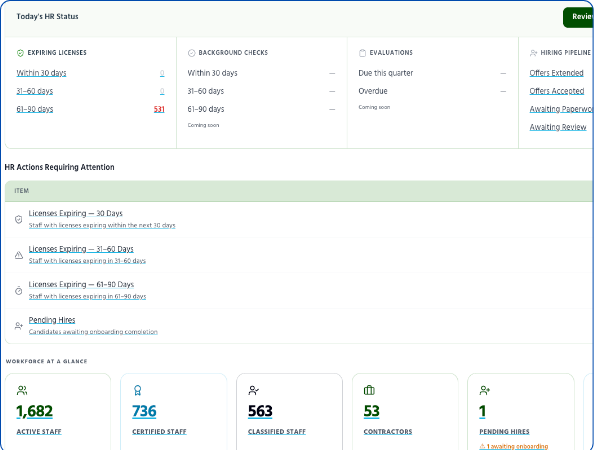Click Workforce at a Glance heading
This screenshot has width=600, height=450.
pyautogui.click(x=46, y=361)
